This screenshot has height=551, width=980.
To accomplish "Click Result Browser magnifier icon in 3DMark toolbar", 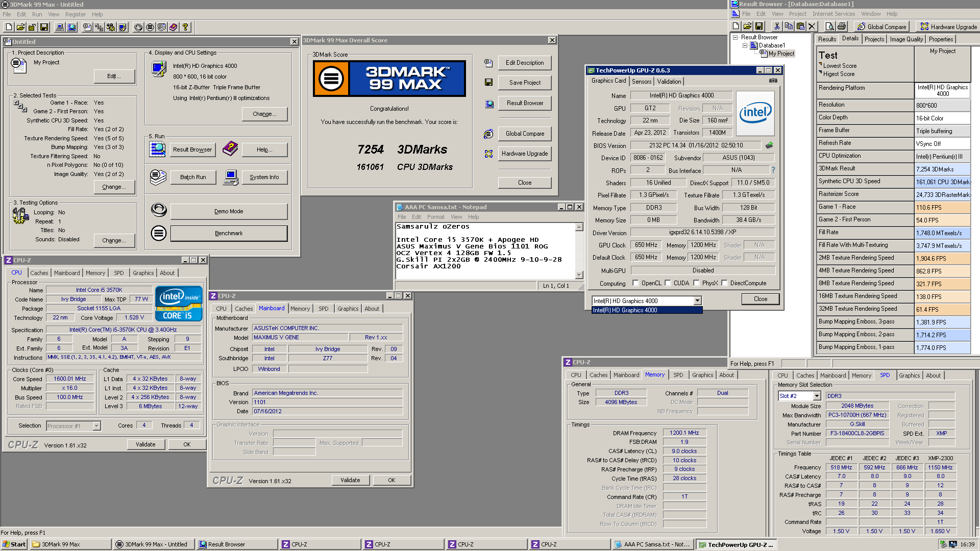I will [x=71, y=27].
